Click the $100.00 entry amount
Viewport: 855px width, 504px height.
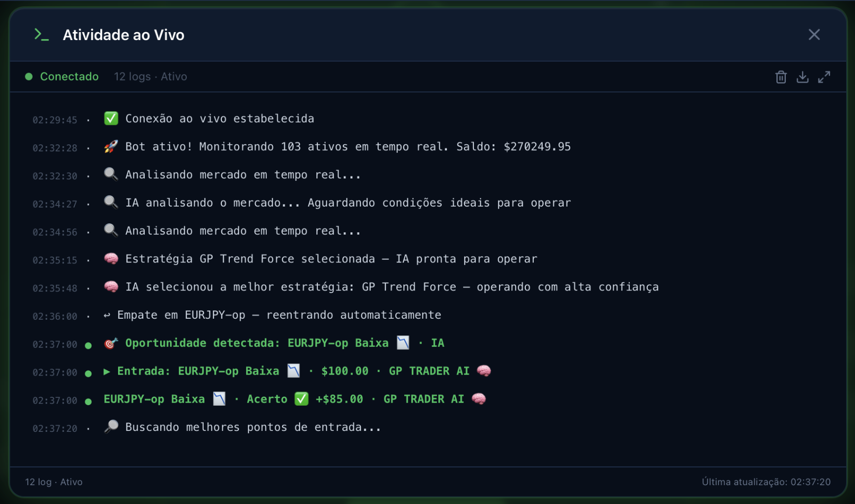(x=345, y=371)
